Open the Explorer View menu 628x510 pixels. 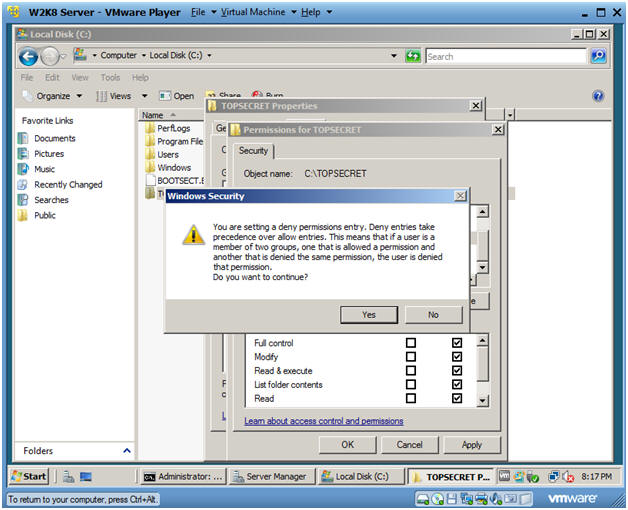[80, 77]
